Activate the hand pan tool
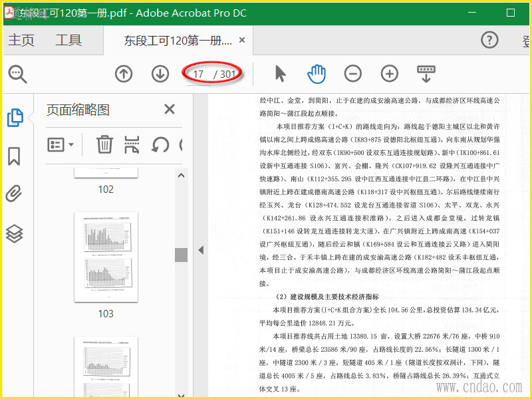Screen dimensions: 532x399 [317, 74]
